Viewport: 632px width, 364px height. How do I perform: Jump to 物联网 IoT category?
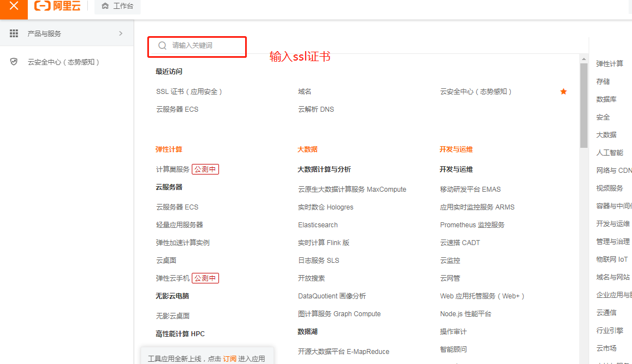[612, 259]
